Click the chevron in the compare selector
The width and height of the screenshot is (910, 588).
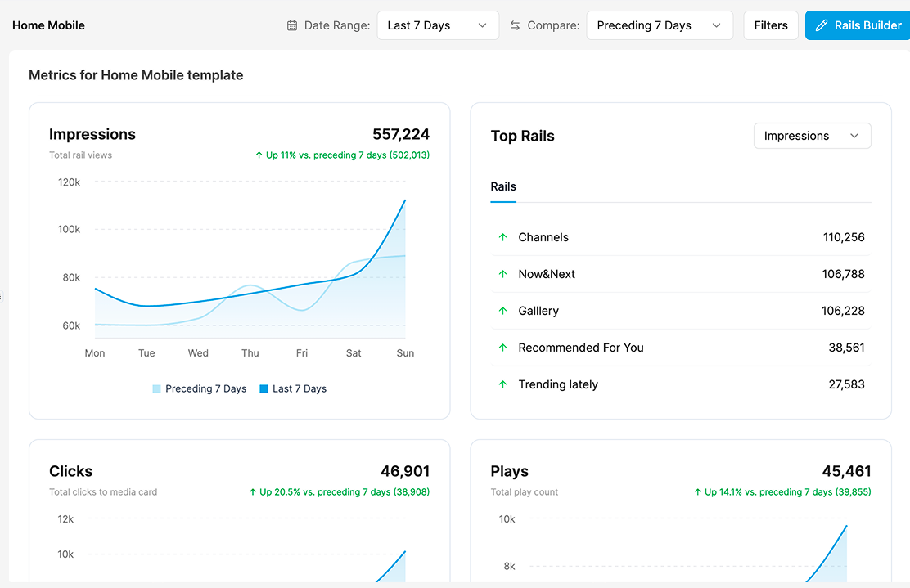pyautogui.click(x=716, y=25)
